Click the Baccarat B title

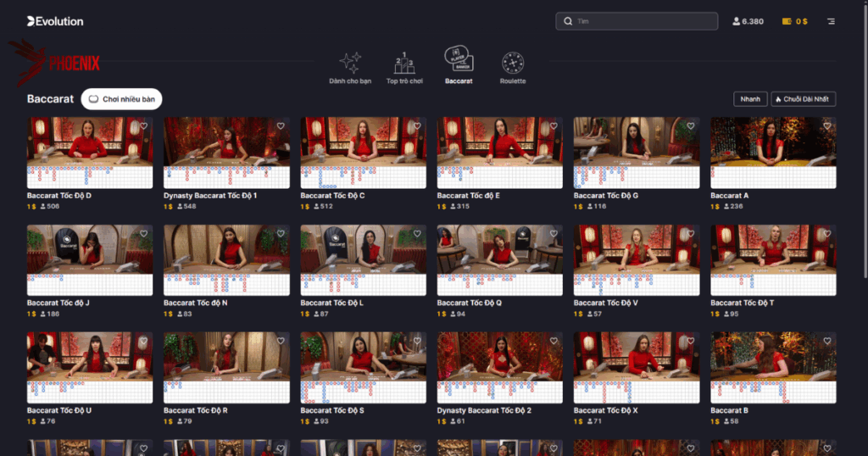[x=729, y=410]
